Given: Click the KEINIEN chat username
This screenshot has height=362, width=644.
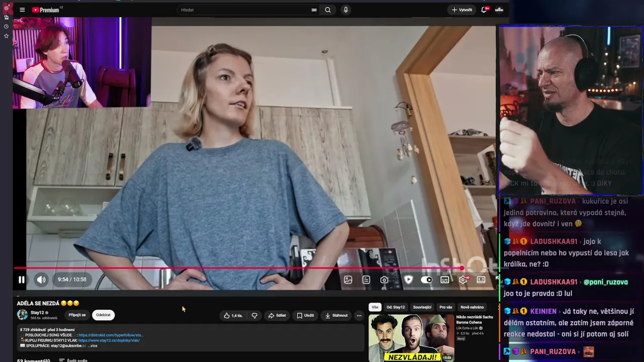Looking at the screenshot, I should (x=543, y=312).
